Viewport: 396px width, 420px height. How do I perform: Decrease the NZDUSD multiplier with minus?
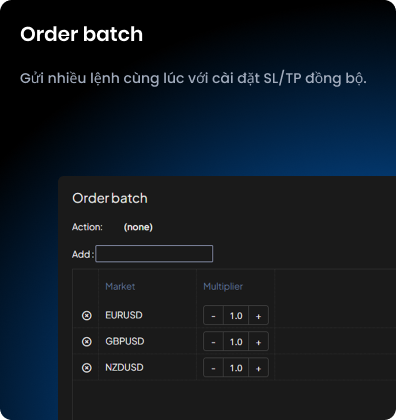tap(213, 368)
